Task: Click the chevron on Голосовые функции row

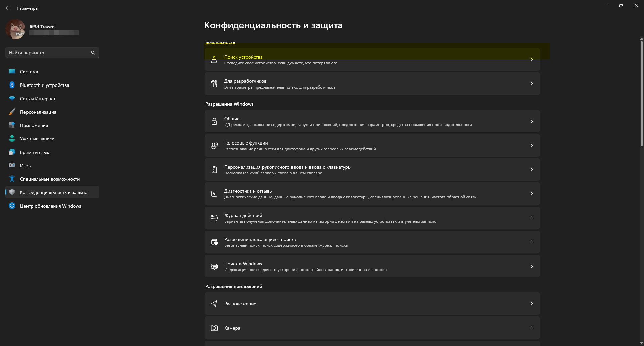Action: 532,146
